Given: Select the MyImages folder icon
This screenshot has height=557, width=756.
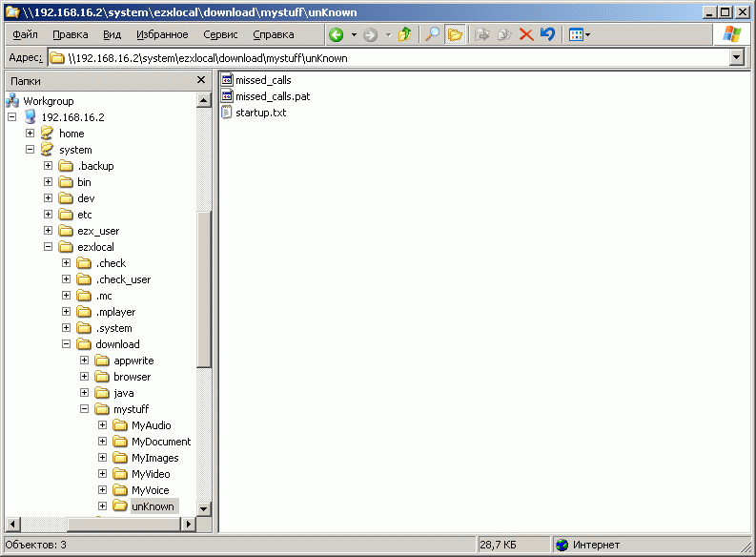Looking at the screenshot, I should pos(120,457).
